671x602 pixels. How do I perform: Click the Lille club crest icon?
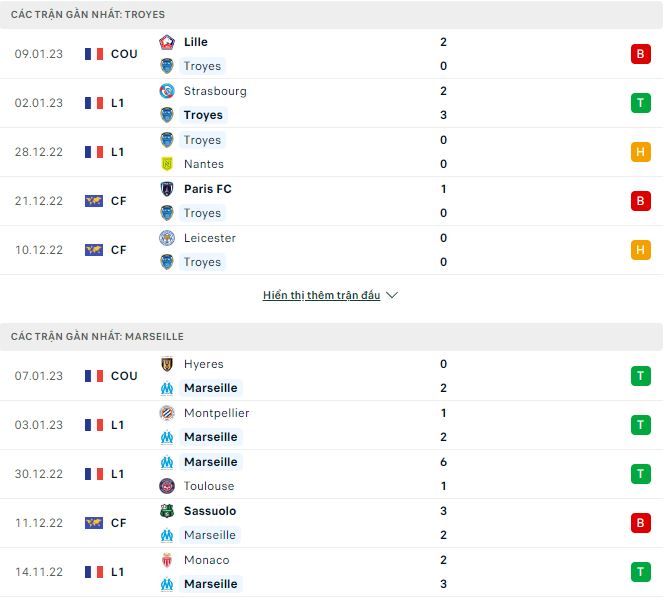167,42
